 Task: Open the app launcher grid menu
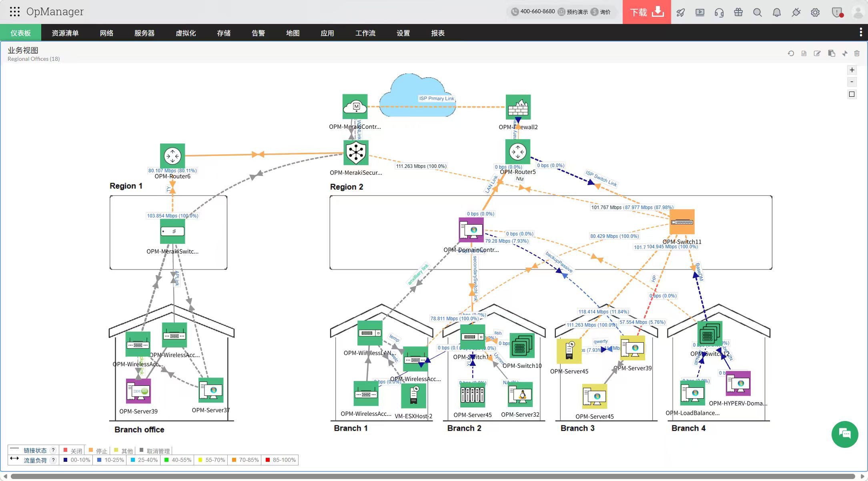pyautogui.click(x=15, y=12)
